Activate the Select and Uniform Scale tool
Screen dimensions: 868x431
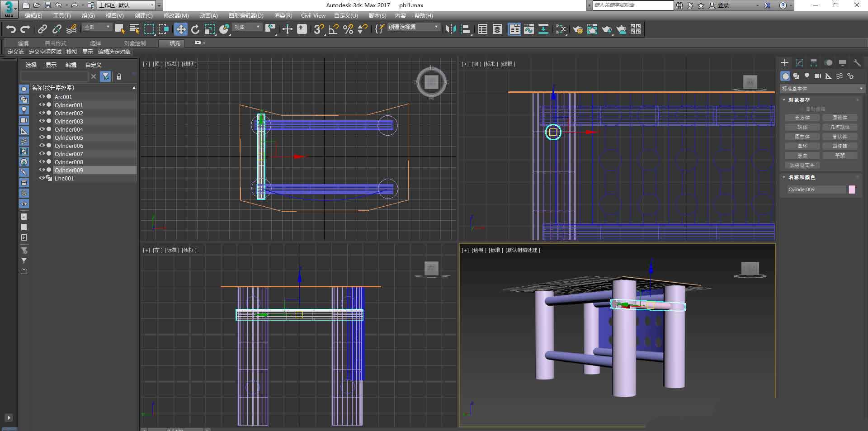pyautogui.click(x=210, y=29)
